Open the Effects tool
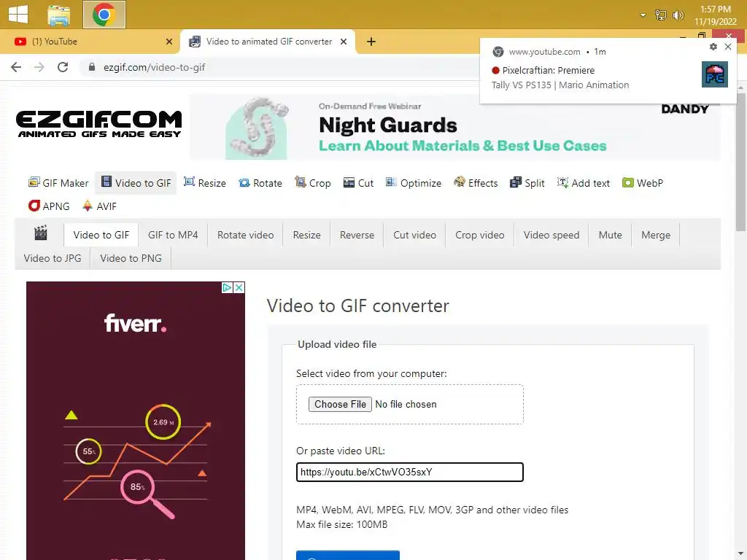Image resolution: width=747 pixels, height=560 pixels. click(476, 183)
